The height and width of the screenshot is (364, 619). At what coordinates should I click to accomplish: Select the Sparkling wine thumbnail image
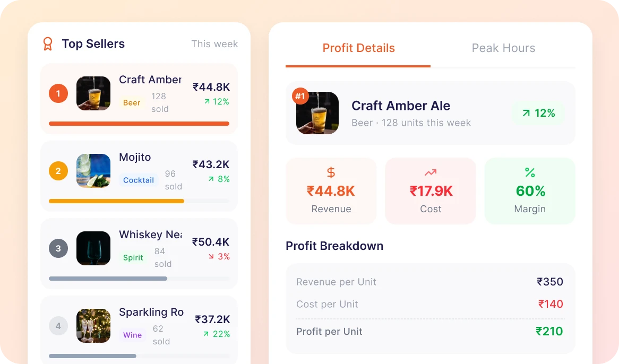[x=93, y=326]
